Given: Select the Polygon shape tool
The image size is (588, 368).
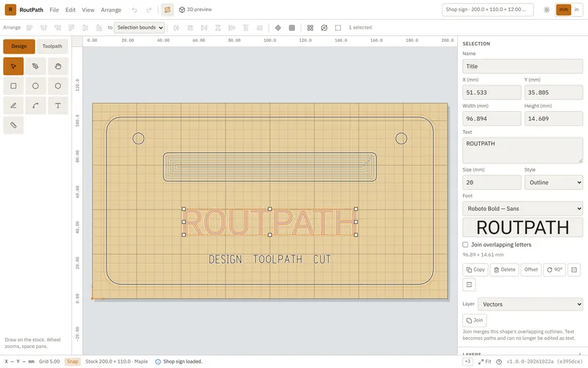Looking at the screenshot, I should (x=58, y=86).
